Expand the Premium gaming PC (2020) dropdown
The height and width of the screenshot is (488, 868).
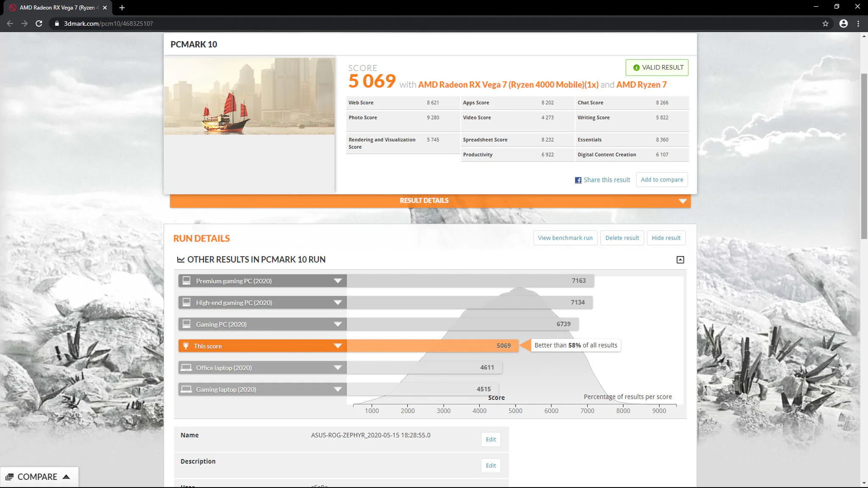(337, 281)
